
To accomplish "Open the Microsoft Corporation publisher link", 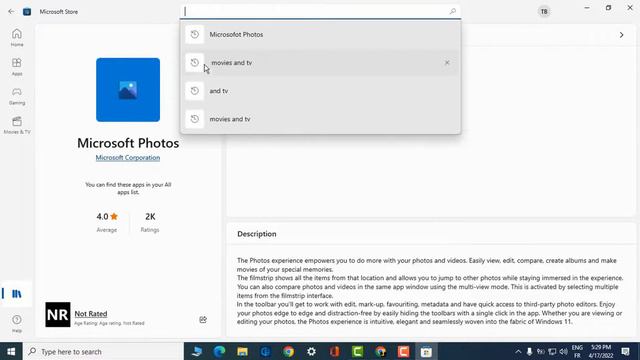I will [x=128, y=158].
